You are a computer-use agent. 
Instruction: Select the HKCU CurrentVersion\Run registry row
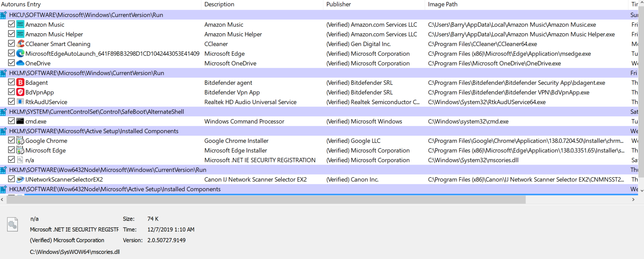(x=319, y=15)
